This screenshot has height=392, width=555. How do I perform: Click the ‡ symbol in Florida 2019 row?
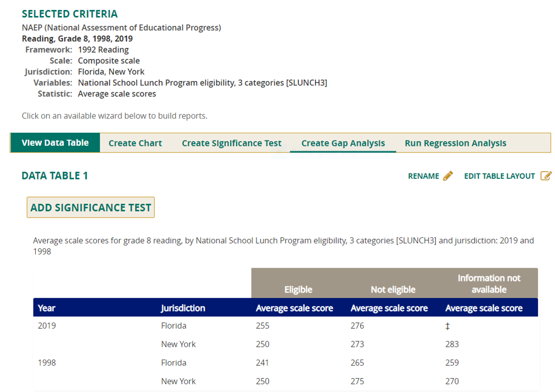pyautogui.click(x=448, y=326)
